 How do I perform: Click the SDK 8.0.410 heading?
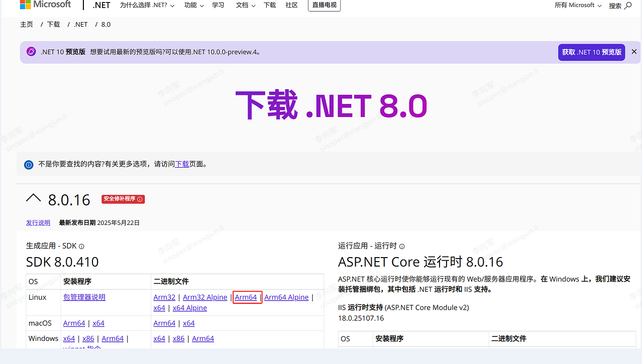coord(62,262)
